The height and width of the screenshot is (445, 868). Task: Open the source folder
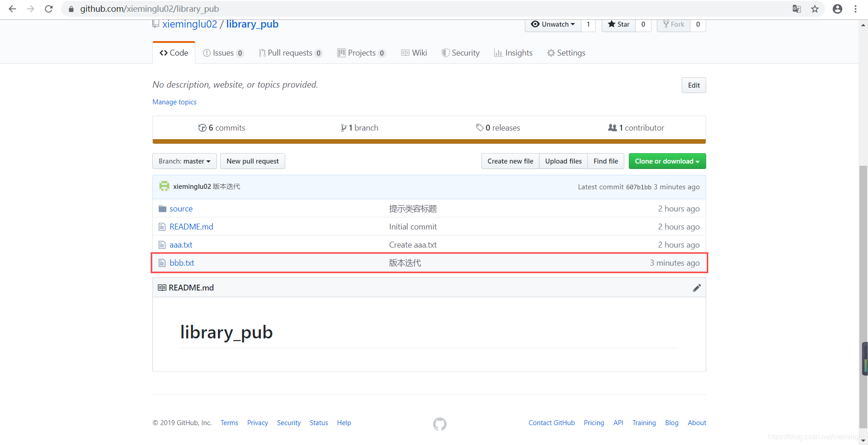[x=181, y=209]
